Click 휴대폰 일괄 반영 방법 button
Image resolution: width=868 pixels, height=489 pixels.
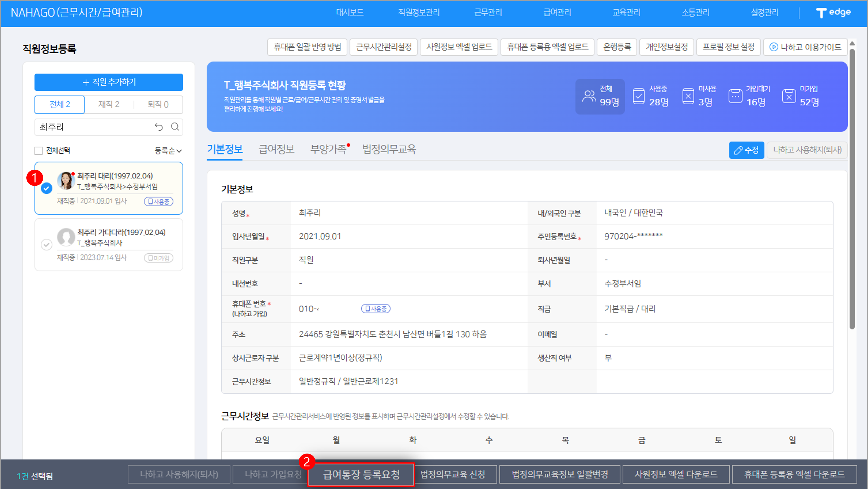[x=307, y=47]
